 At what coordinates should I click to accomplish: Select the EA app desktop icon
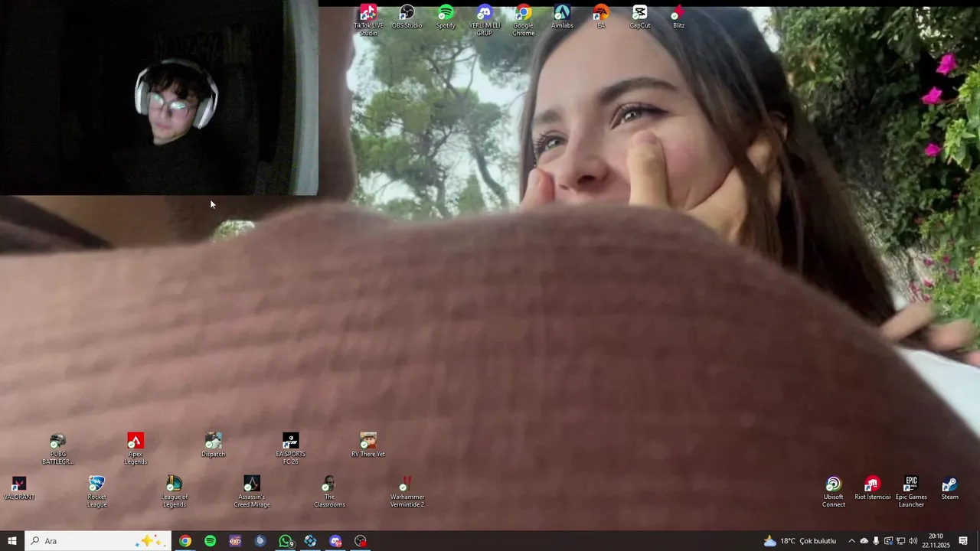point(601,17)
